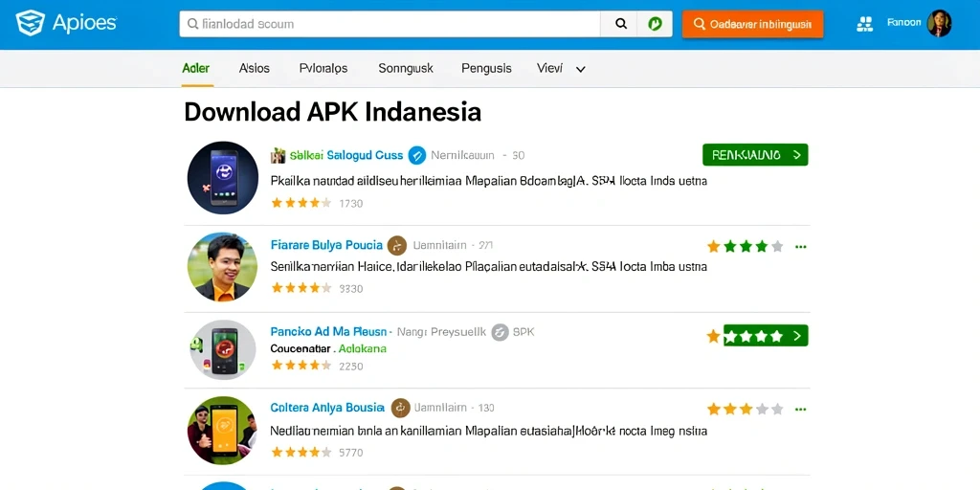This screenshot has width=980, height=490.
Task: Open the Sonngusk tab
Action: pos(406,68)
